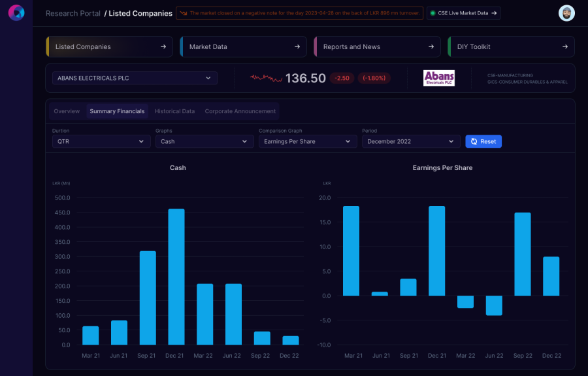Click the Market Data arrow icon

pos(297,46)
